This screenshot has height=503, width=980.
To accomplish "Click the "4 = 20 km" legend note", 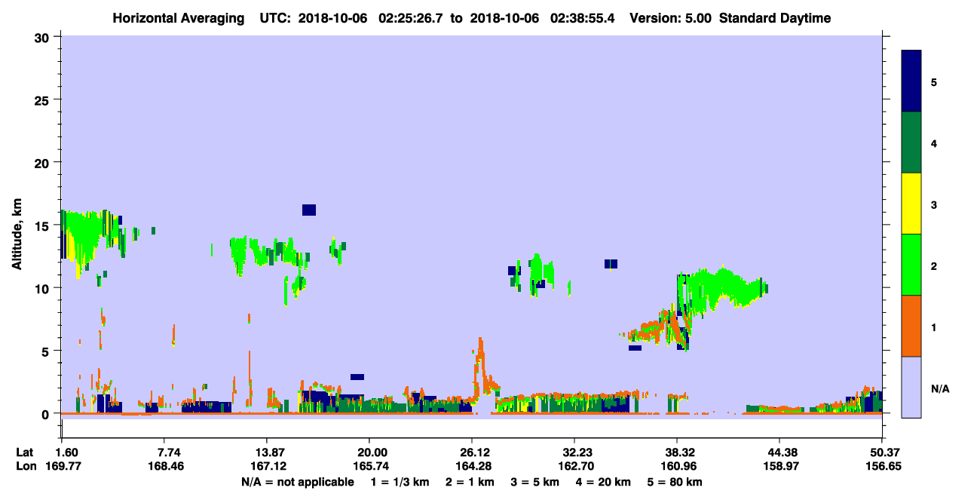I will click(603, 481).
